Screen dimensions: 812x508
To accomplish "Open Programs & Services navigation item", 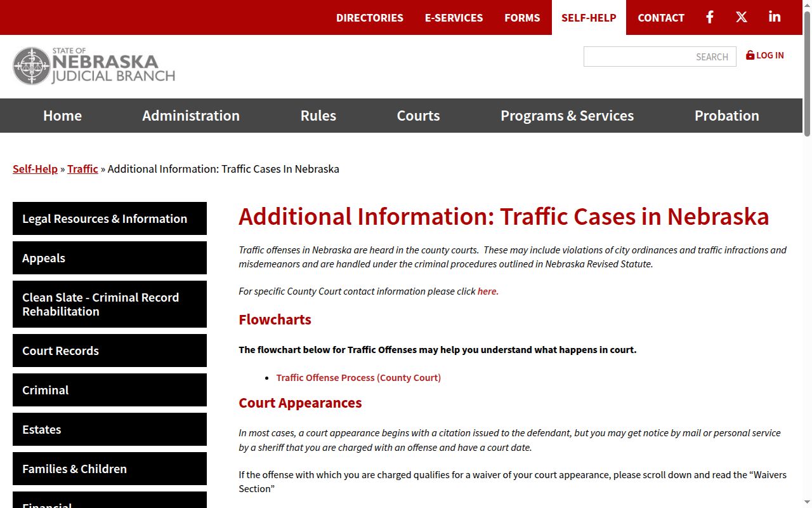I will [567, 116].
